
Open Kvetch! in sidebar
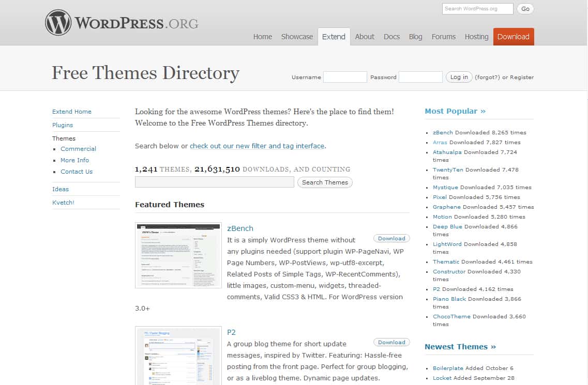coord(63,203)
